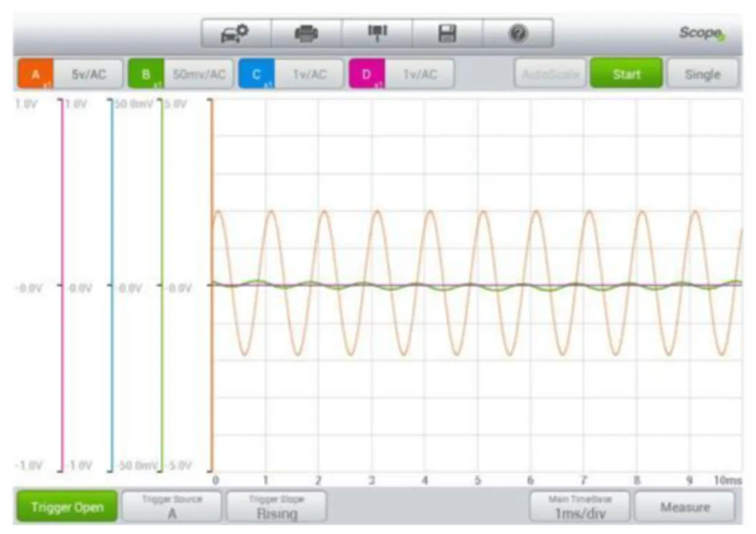Click the Single capture button
Screen dimensions: 756x534
pyautogui.click(x=702, y=74)
